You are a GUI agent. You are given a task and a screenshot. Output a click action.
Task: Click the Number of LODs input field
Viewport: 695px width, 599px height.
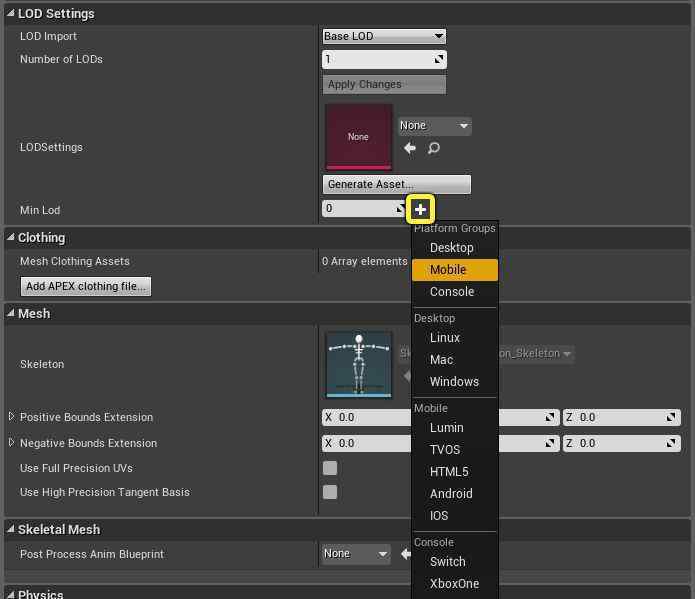click(x=378, y=60)
